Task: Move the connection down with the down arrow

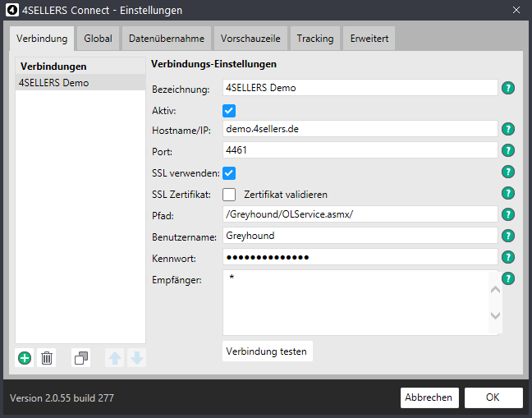Action: pos(137,358)
